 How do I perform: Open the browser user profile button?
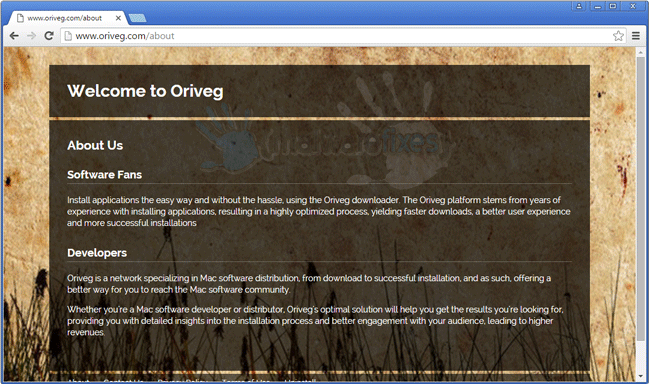click(579, 6)
